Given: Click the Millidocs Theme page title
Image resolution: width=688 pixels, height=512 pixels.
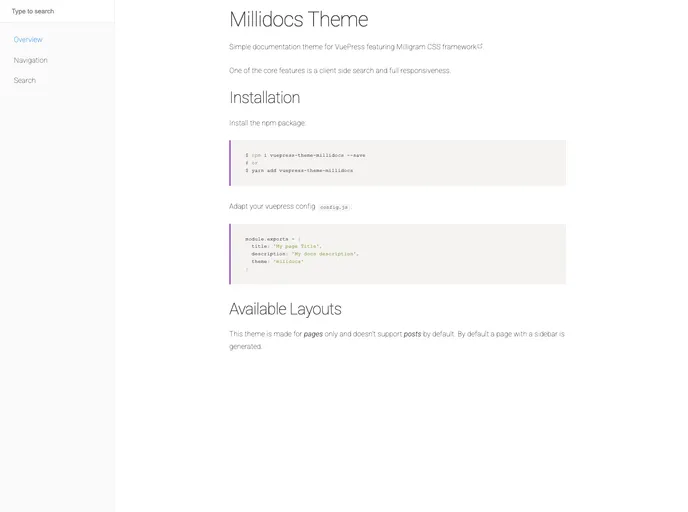Looking at the screenshot, I should 298,19.
